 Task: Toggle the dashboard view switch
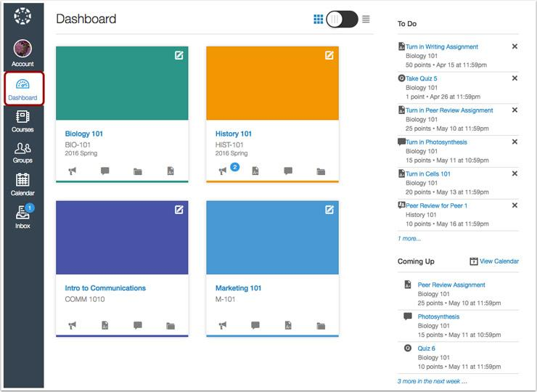tap(342, 19)
